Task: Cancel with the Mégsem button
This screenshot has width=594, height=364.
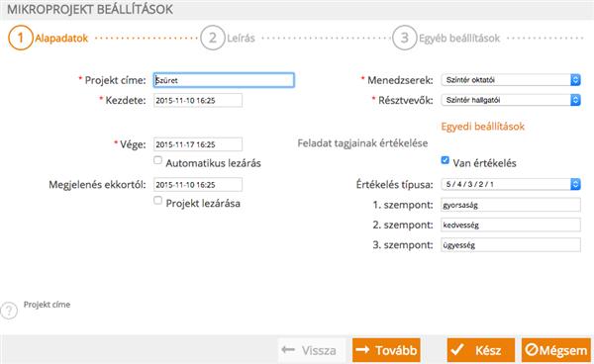Action: pyautogui.click(x=555, y=350)
